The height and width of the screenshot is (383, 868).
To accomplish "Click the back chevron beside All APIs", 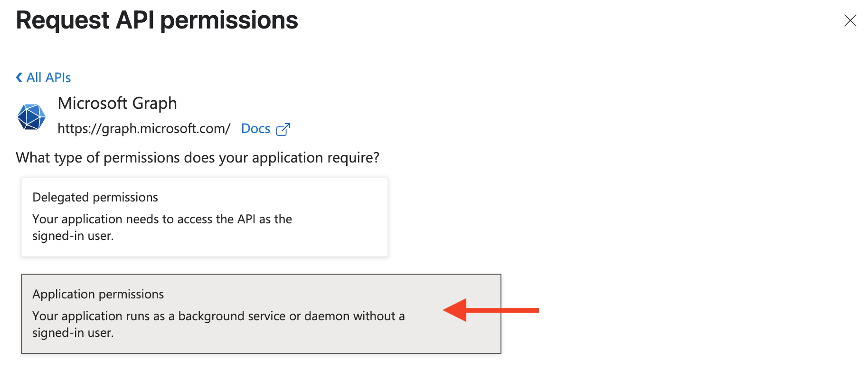I will tap(19, 77).
